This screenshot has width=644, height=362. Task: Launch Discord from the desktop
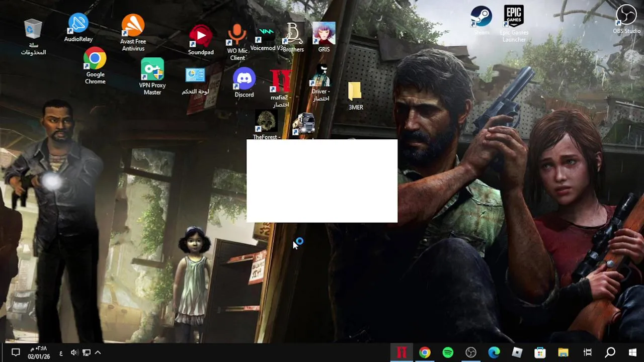click(x=244, y=83)
